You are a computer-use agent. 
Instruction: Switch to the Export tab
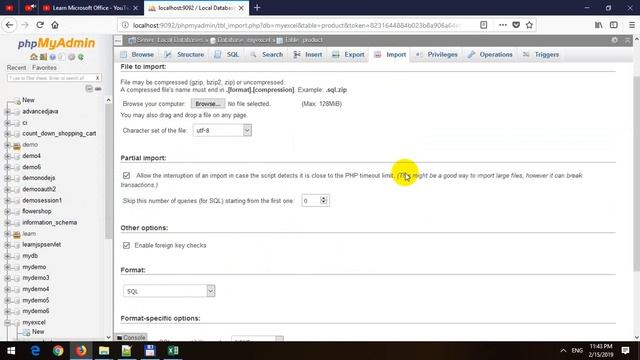[348, 55]
